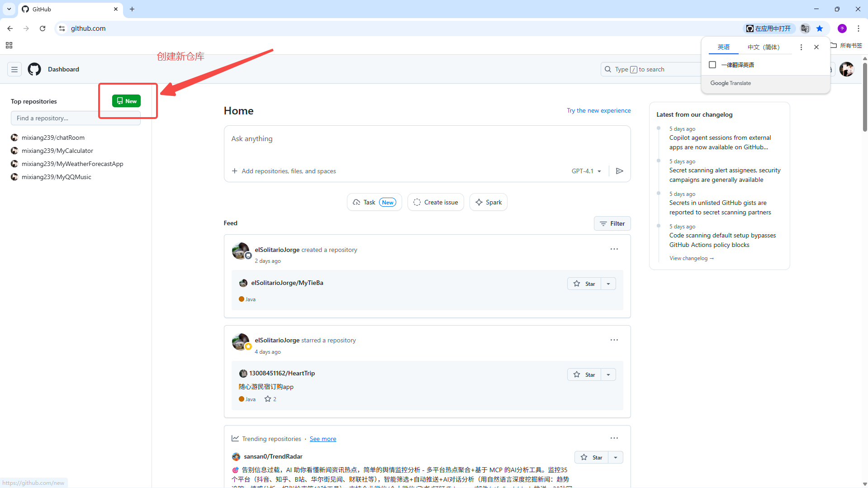Screen dimensions: 868x488
Task: Click the site information icon in address bar
Action: [x=62, y=28]
